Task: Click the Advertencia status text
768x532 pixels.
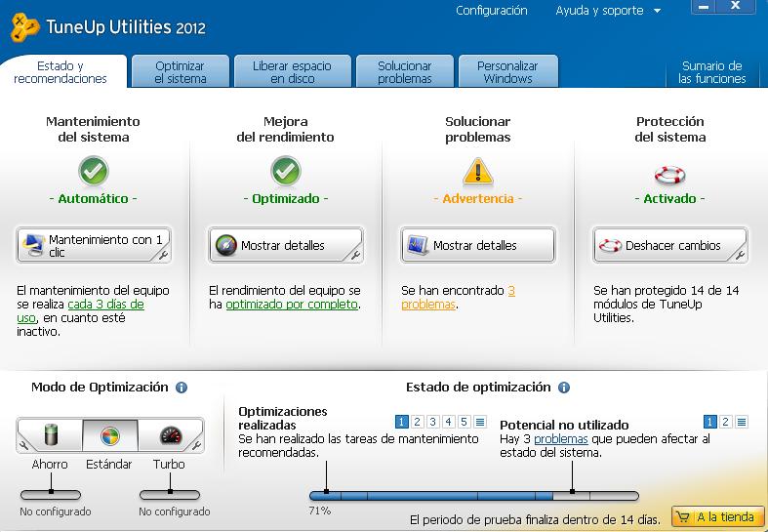Action: pyautogui.click(x=477, y=198)
